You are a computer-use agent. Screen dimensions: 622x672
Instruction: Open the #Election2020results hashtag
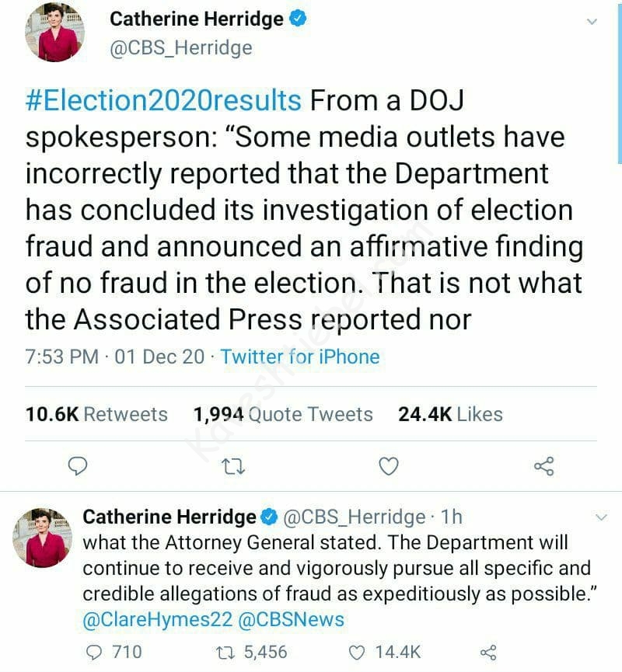click(x=162, y=101)
